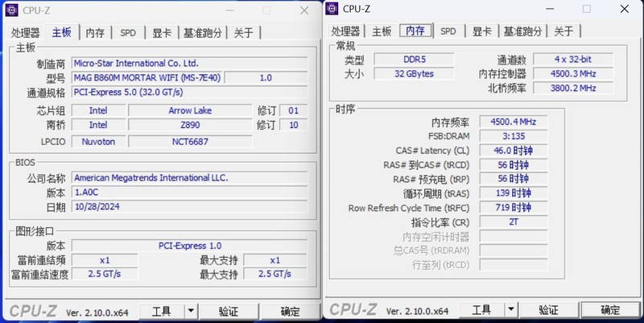Click command rate value 2T
This screenshot has height=323, width=644.
[514, 222]
